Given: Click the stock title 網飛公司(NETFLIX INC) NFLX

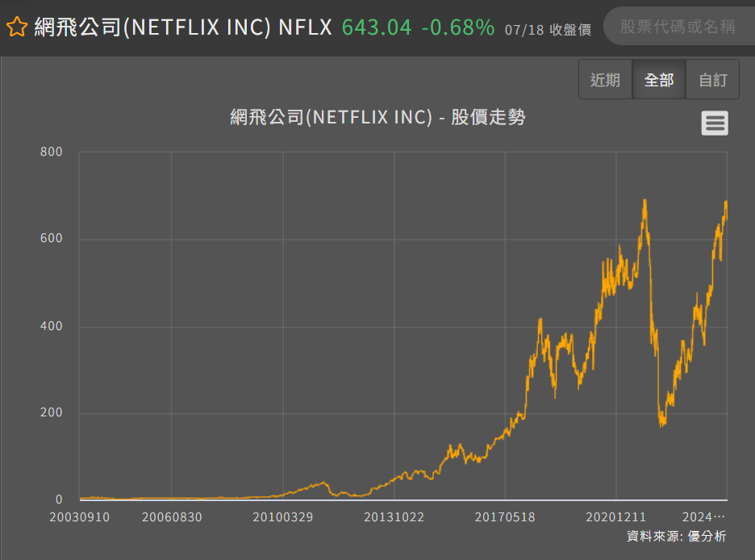Looking at the screenshot, I should [x=183, y=27].
